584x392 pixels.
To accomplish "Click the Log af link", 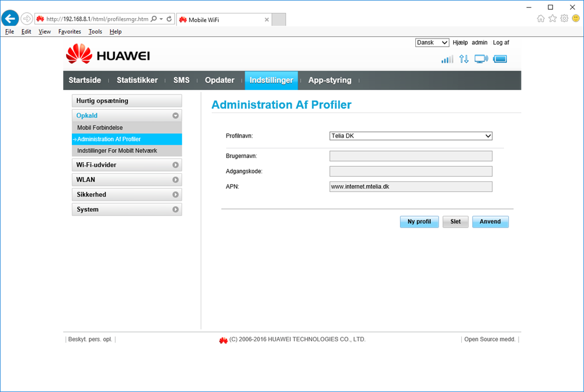I will [x=501, y=43].
